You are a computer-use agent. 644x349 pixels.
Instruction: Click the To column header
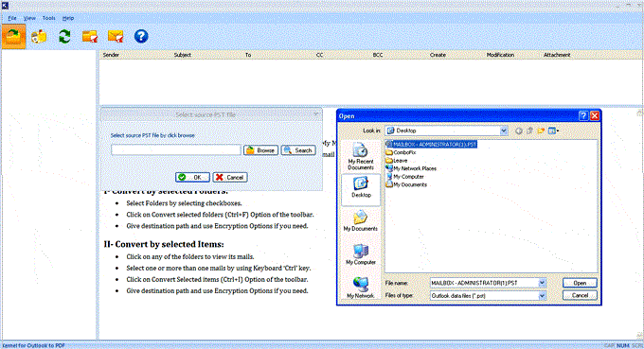(x=248, y=55)
